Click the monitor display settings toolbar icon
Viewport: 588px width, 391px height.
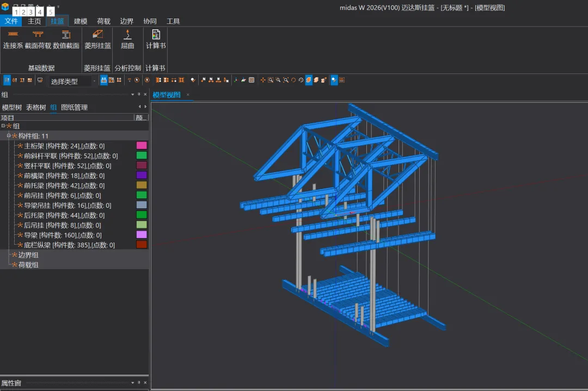(40, 80)
